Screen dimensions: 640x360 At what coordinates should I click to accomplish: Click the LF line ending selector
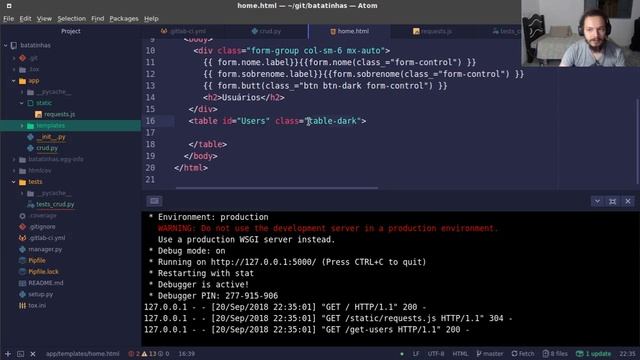coord(416,354)
